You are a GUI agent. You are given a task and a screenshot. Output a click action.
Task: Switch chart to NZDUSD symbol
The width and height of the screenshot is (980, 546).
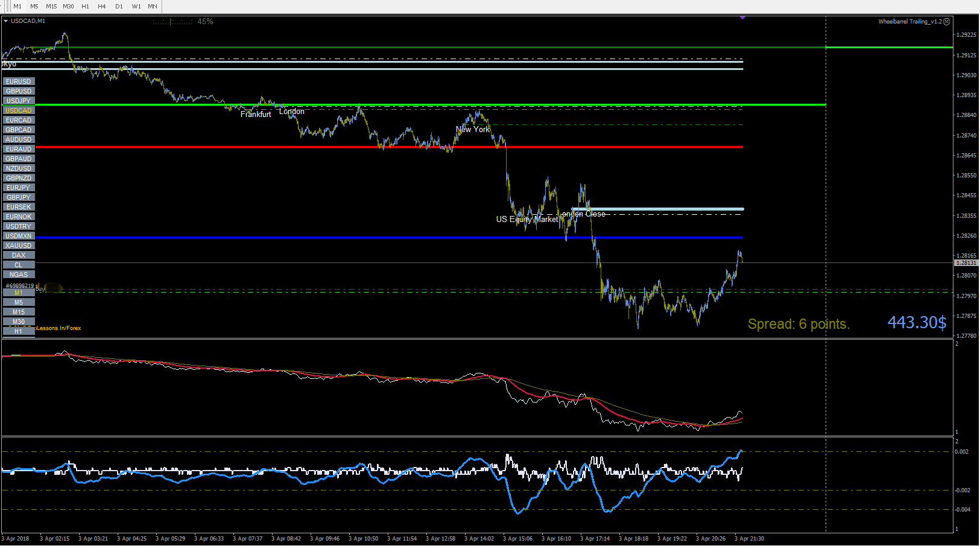[x=19, y=168]
